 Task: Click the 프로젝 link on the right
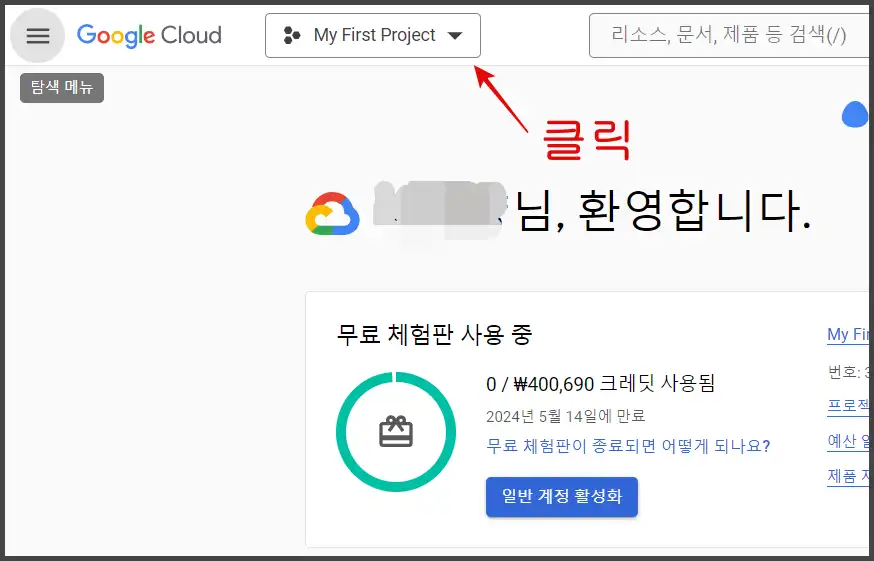(848, 405)
